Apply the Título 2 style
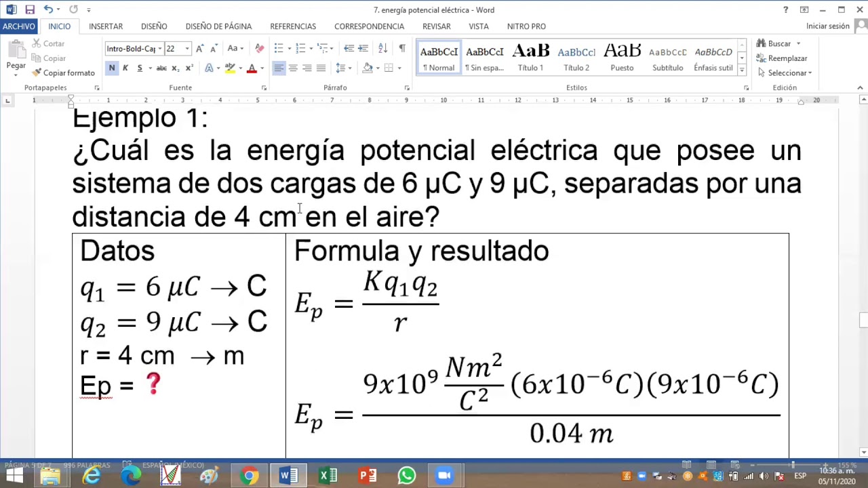The height and width of the screenshot is (488, 868). point(576,58)
